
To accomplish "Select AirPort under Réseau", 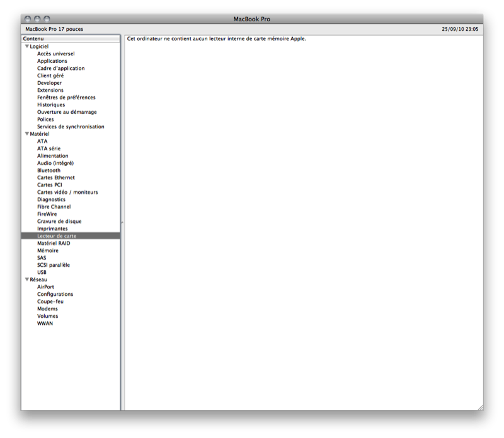I will coord(45,287).
